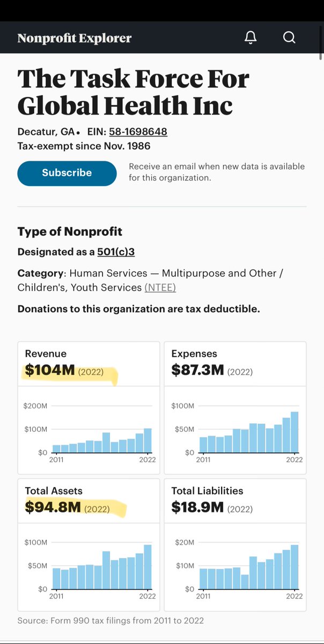Screen dimensions: 324x644
Task: Click the 2022 bar in Total Liabilities chart
Action: (294, 567)
